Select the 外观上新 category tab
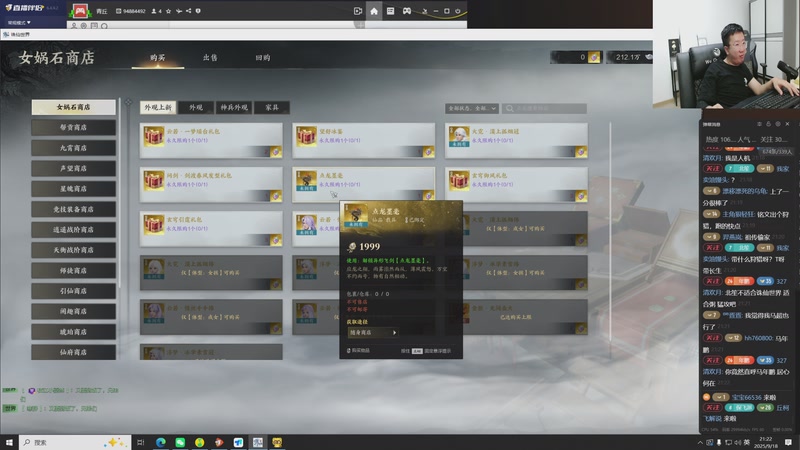 (158, 108)
